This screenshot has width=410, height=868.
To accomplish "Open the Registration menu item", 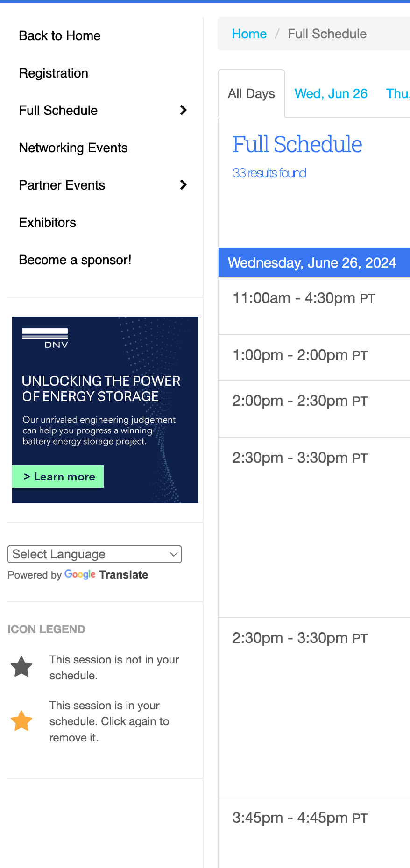I will (54, 73).
